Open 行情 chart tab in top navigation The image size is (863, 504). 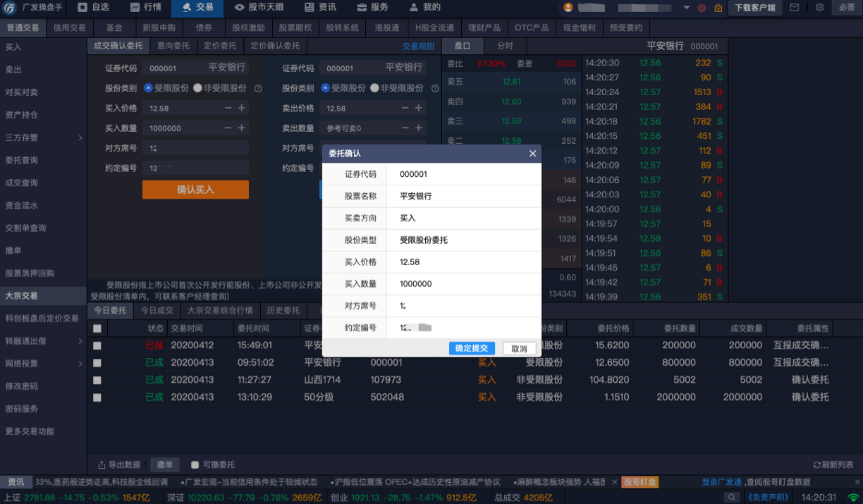point(145,7)
